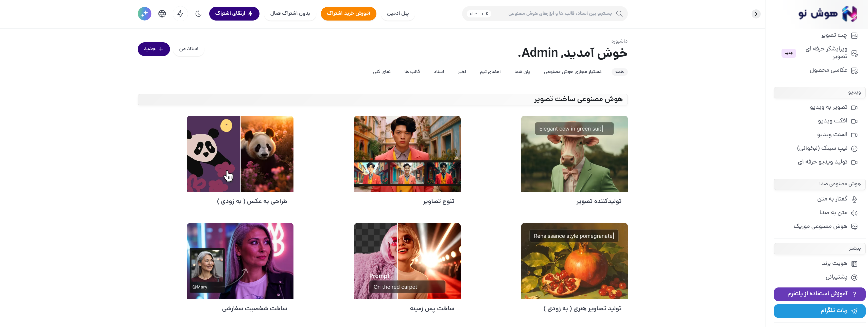
Task: Collapse the sidebar using the chevron arrow
Action: [756, 14]
